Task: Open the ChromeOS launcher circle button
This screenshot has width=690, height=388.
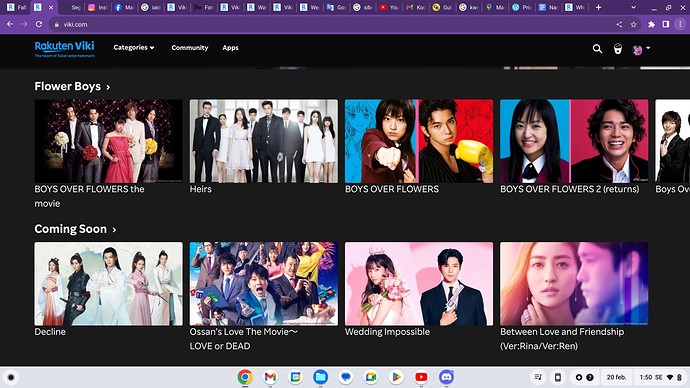Action: 11,377
